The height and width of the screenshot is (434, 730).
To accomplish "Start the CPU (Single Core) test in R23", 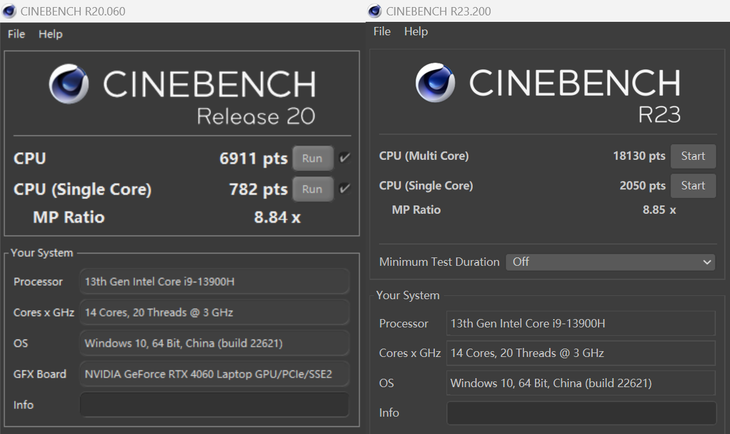I will point(693,185).
